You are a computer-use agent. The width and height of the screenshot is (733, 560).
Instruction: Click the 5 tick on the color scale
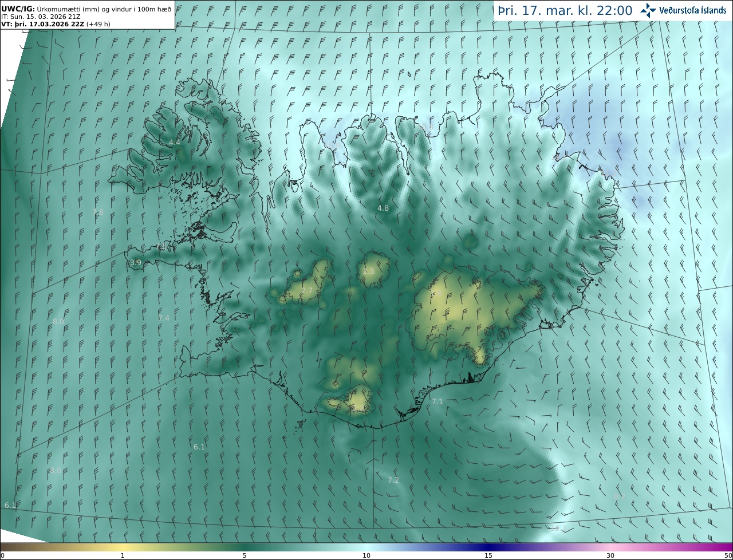[x=245, y=555]
